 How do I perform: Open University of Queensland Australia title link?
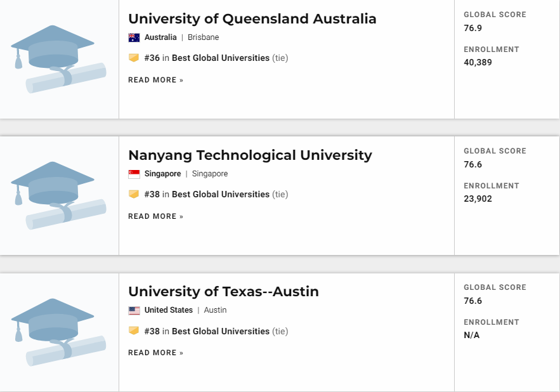252,19
